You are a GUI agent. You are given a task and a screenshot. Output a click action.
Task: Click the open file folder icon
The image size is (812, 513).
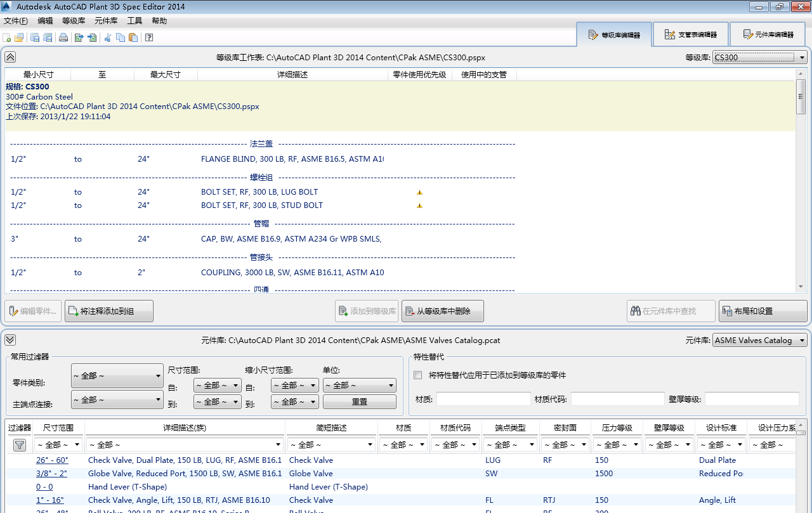(x=19, y=37)
